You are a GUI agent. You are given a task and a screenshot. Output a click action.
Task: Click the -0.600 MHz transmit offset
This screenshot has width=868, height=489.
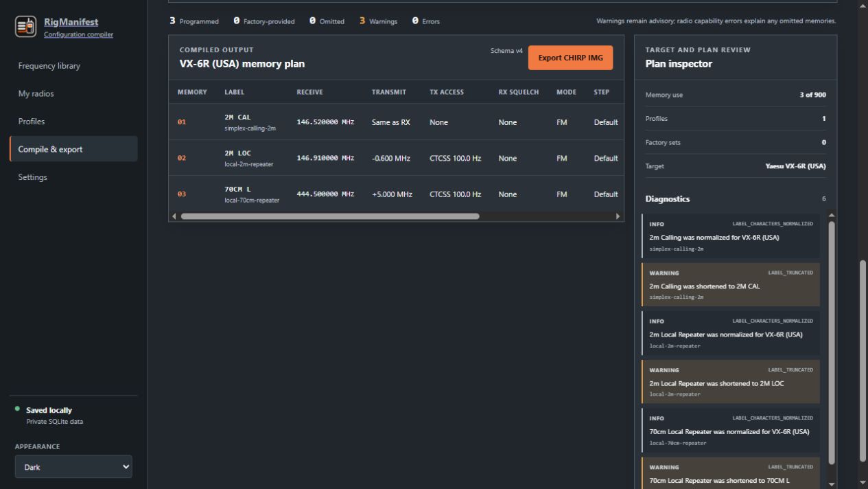point(391,159)
